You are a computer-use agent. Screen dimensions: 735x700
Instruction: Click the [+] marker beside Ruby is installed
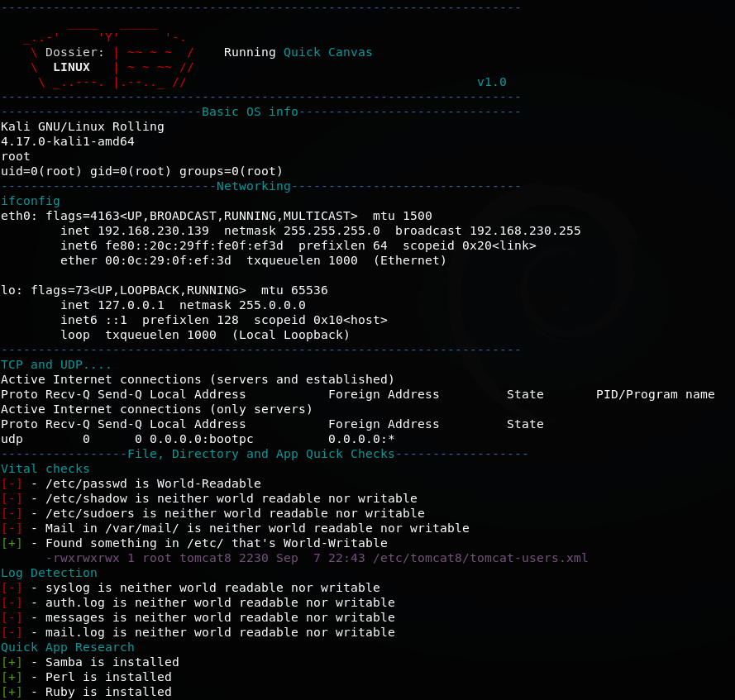click(12, 692)
